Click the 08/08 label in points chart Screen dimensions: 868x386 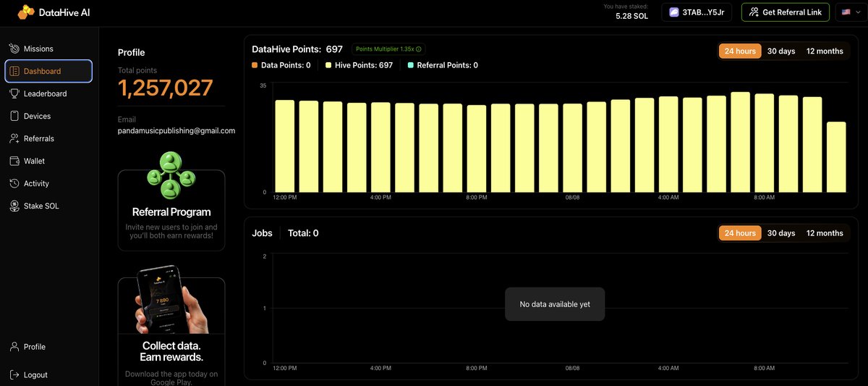pos(572,197)
